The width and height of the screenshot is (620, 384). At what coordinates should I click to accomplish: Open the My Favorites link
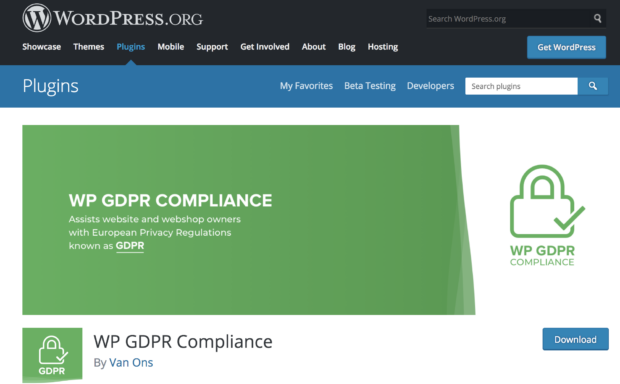[306, 86]
